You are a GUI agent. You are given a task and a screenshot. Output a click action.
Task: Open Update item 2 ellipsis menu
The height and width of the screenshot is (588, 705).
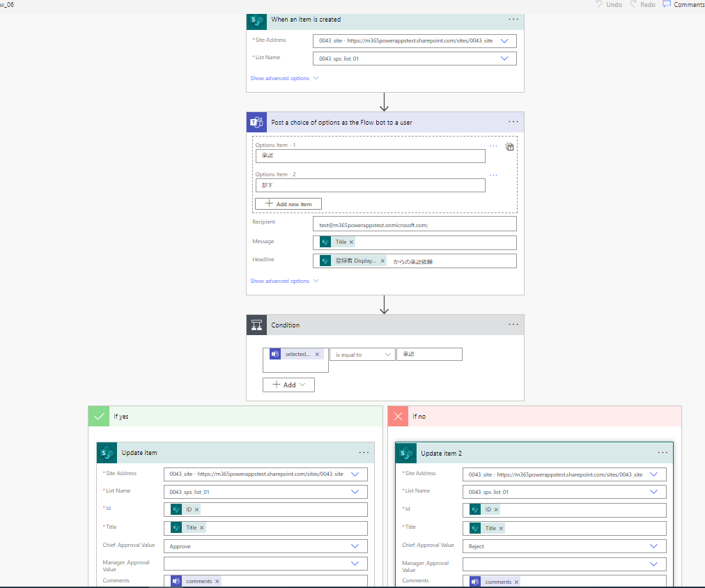tap(663, 453)
